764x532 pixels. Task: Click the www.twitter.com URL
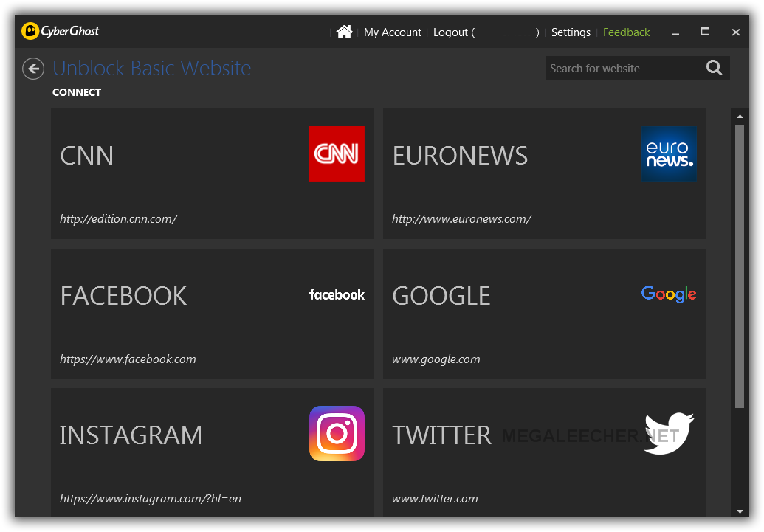click(x=435, y=498)
